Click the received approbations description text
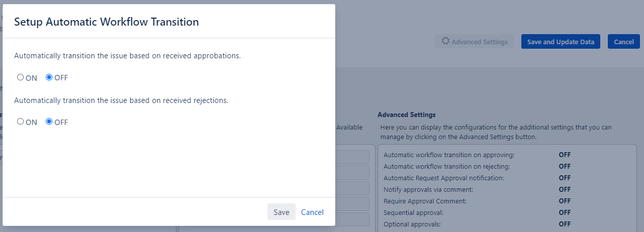Screen dimensions: 644x232 pyautogui.click(x=127, y=56)
